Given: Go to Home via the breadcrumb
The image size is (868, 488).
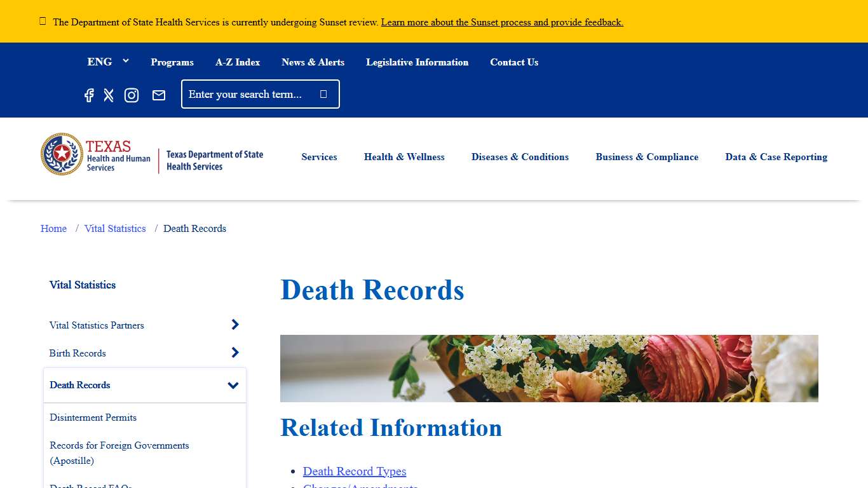Looking at the screenshot, I should coord(53,228).
